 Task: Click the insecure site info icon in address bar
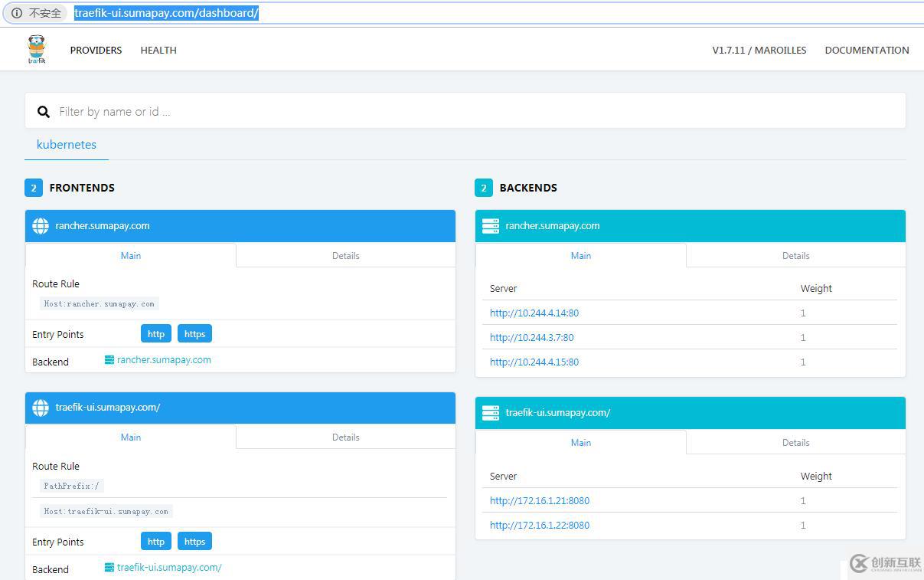[x=16, y=13]
